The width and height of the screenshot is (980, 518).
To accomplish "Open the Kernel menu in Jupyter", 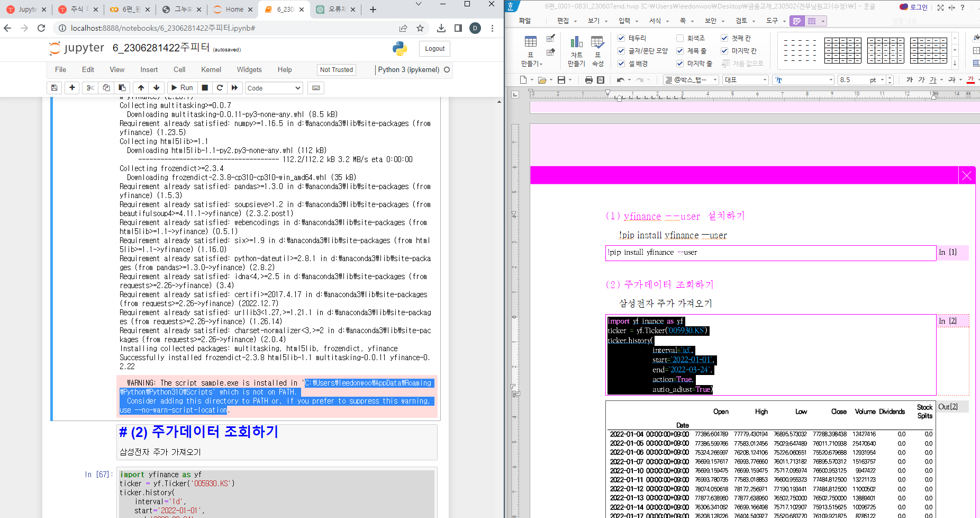I will click(x=211, y=70).
